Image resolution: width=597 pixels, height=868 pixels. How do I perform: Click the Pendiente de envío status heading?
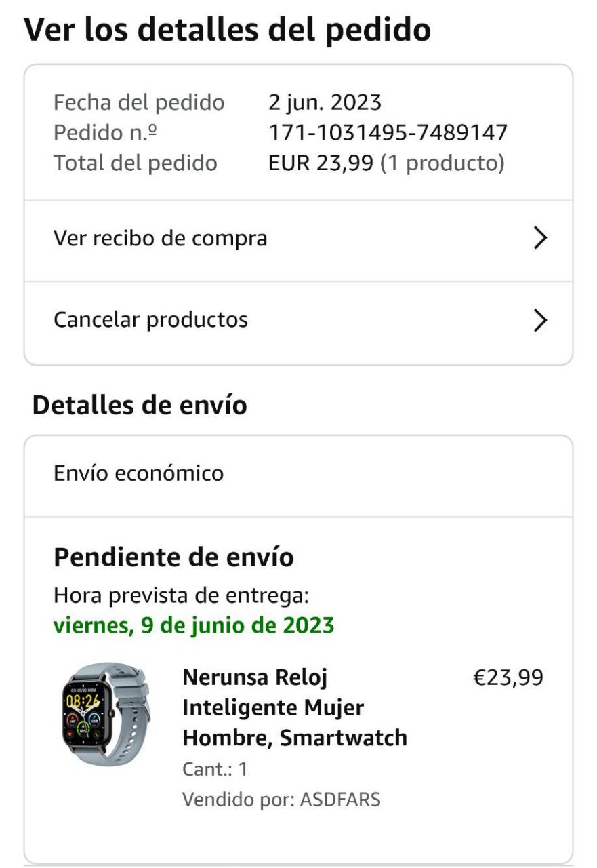point(173,557)
